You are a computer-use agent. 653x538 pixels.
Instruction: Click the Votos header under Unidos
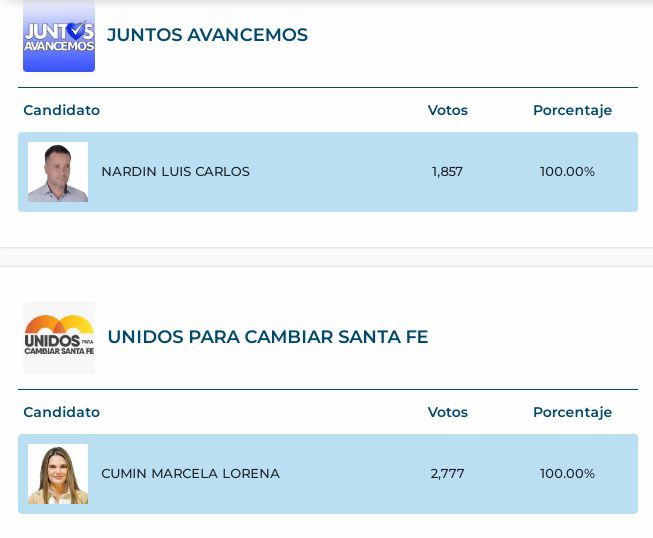pyautogui.click(x=448, y=412)
